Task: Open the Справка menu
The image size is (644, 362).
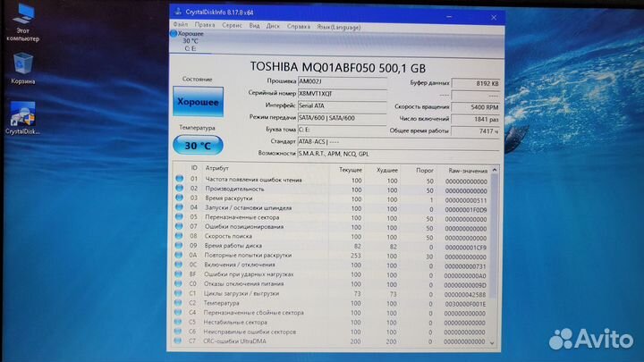Action: pos(299,26)
